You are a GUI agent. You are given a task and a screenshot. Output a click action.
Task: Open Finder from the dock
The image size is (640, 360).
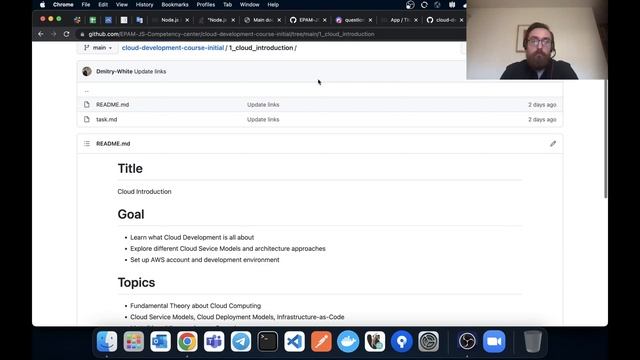coord(107,341)
